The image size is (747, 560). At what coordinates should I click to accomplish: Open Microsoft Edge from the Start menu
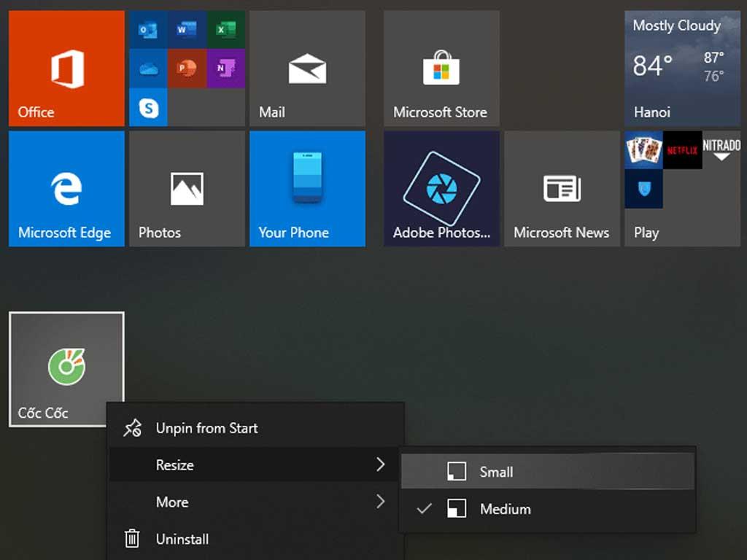[66, 188]
